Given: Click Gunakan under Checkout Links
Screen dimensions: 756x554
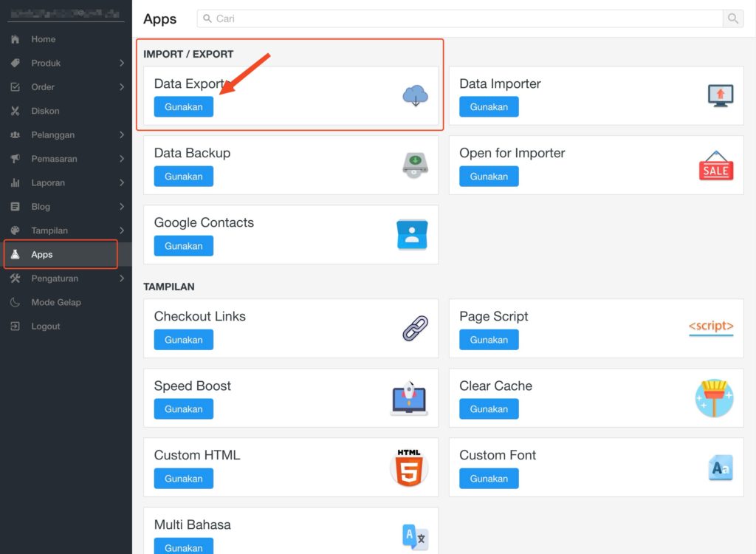Looking at the screenshot, I should point(184,340).
